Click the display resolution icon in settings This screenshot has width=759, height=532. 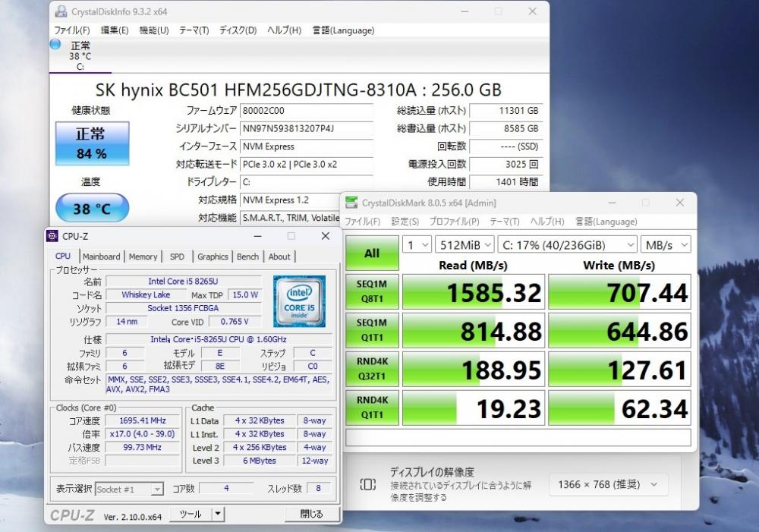pyautogui.click(x=368, y=484)
